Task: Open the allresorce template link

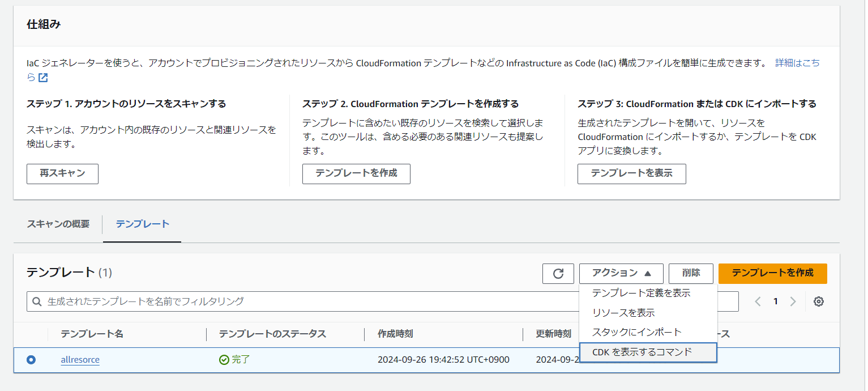Action: coord(80,360)
